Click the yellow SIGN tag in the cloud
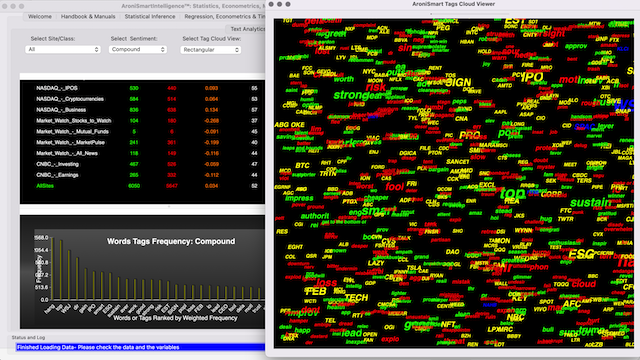 pyautogui.click(x=458, y=83)
